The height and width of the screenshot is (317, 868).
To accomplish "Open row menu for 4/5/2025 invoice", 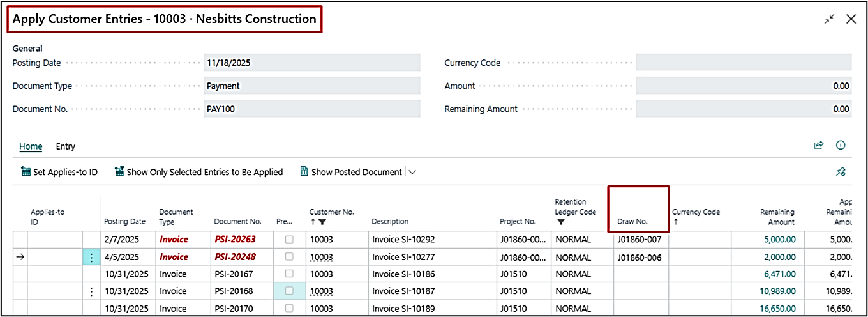I will click(91, 257).
